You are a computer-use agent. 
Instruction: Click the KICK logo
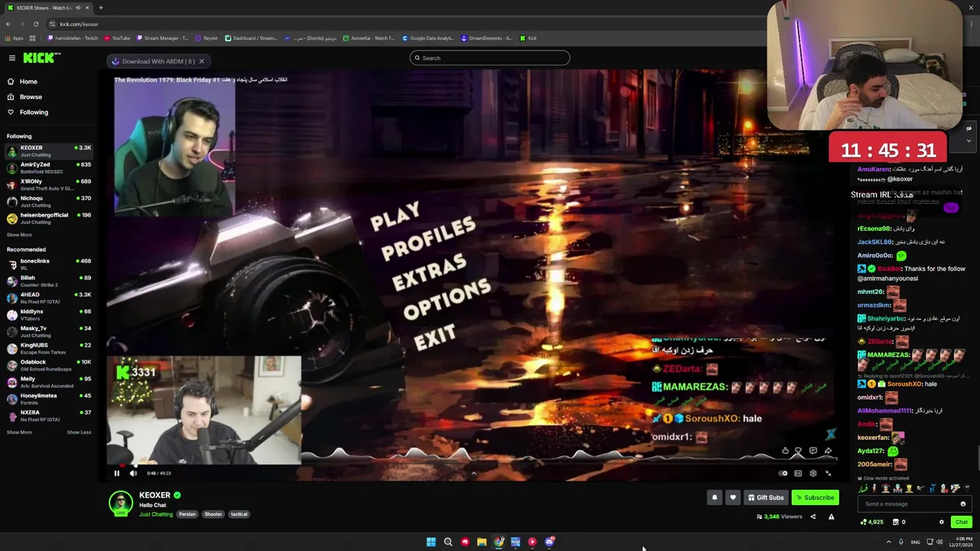point(38,58)
